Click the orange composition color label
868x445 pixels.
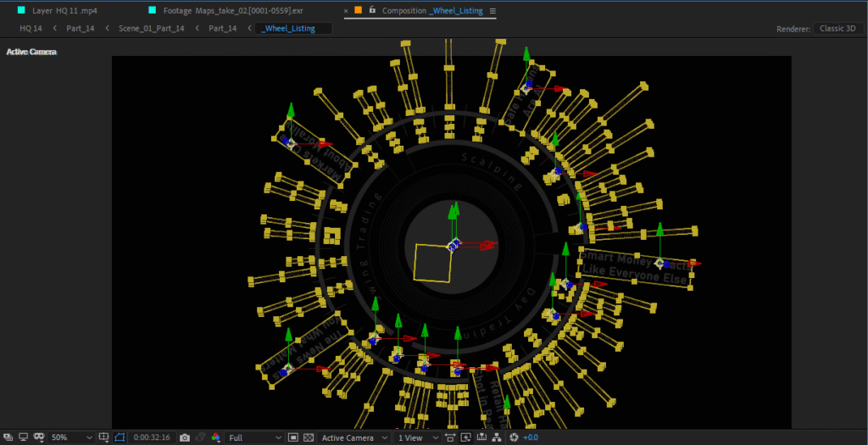click(x=359, y=10)
